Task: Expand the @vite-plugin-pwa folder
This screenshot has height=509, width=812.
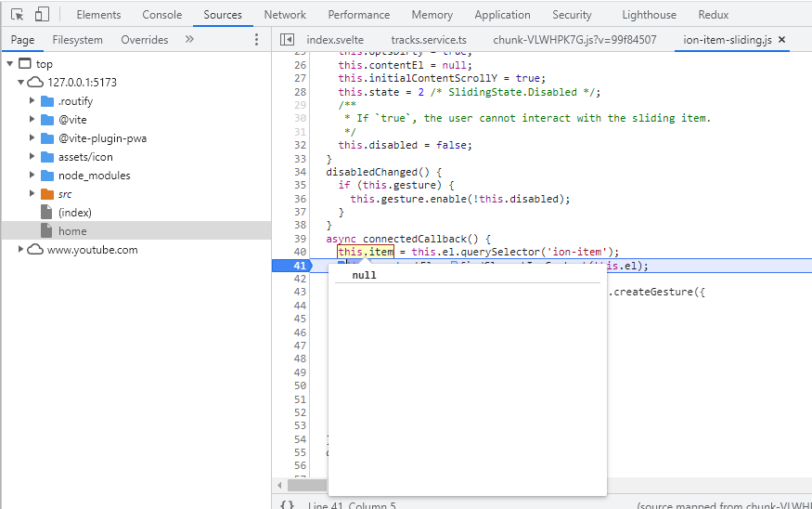Action: click(x=32, y=137)
